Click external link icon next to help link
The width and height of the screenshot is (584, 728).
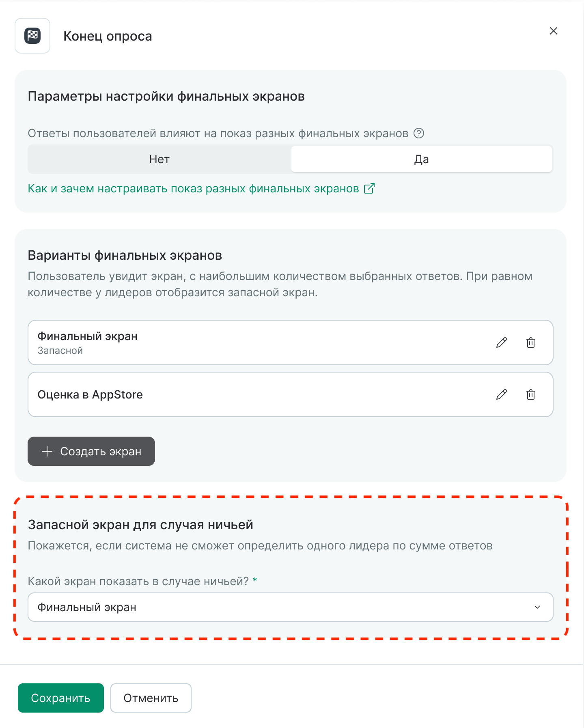pos(369,188)
